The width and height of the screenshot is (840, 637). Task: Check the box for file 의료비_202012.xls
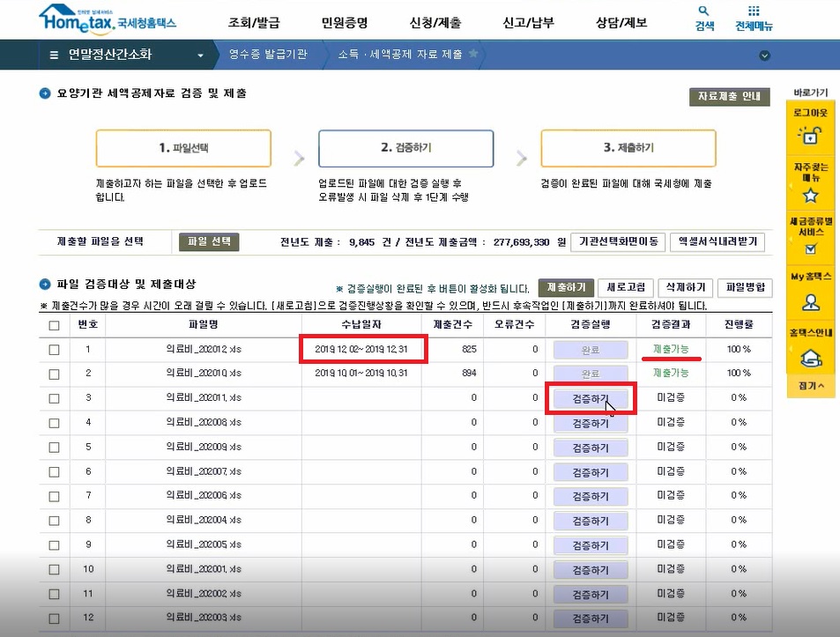(x=55, y=350)
